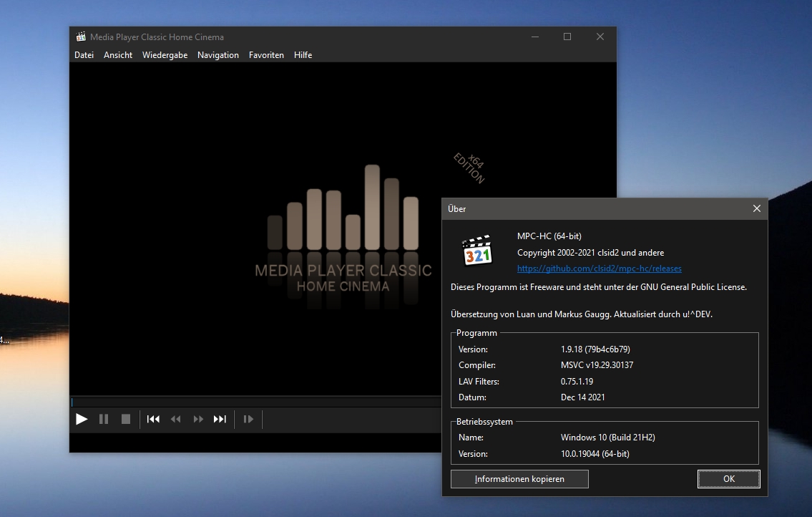Click the Copyright 2002-2021 clsid2 line

590,253
